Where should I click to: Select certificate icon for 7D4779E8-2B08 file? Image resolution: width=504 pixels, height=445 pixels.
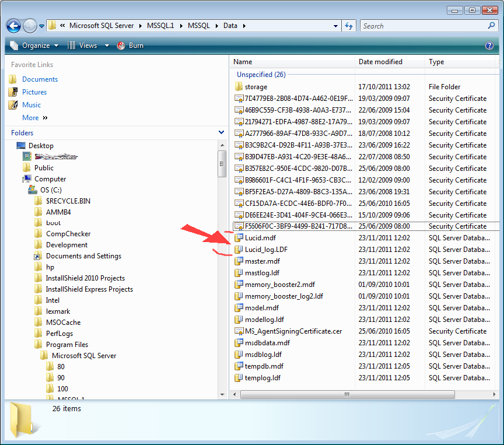click(x=239, y=99)
